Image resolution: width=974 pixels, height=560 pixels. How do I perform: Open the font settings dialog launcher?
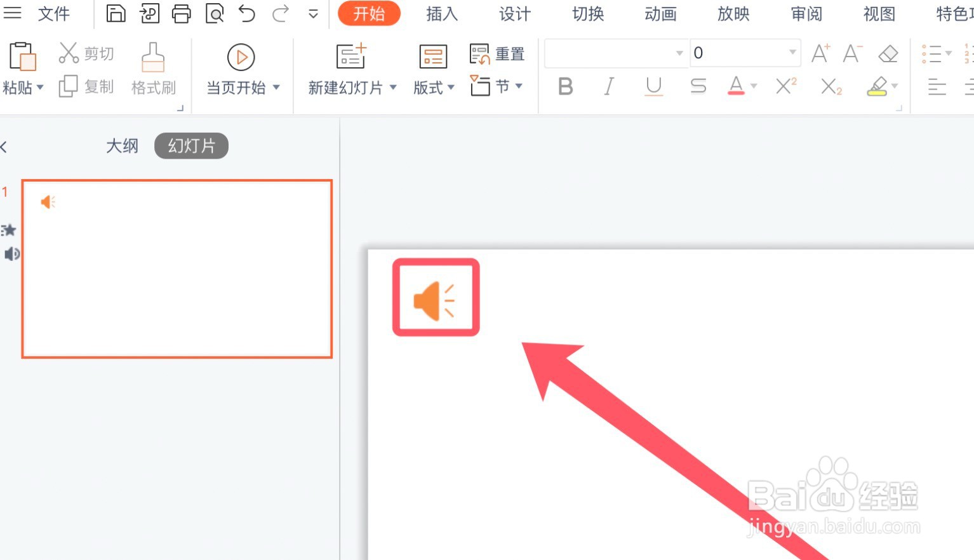pos(899,109)
